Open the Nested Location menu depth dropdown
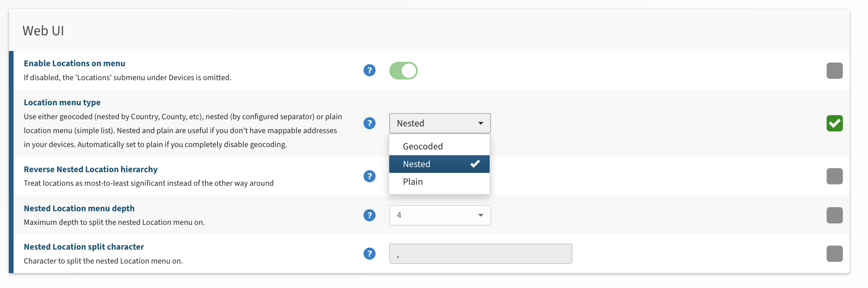Viewport: 868px width, 288px height. coord(440,215)
